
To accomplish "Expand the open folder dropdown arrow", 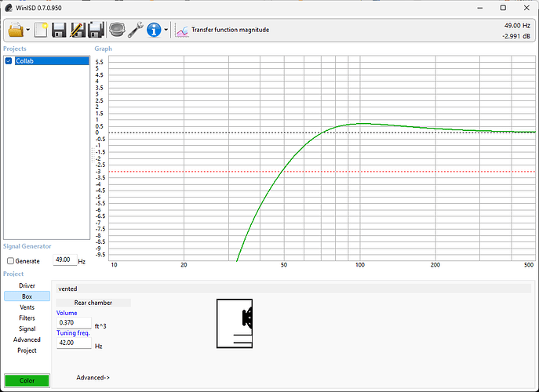I will (x=28, y=31).
